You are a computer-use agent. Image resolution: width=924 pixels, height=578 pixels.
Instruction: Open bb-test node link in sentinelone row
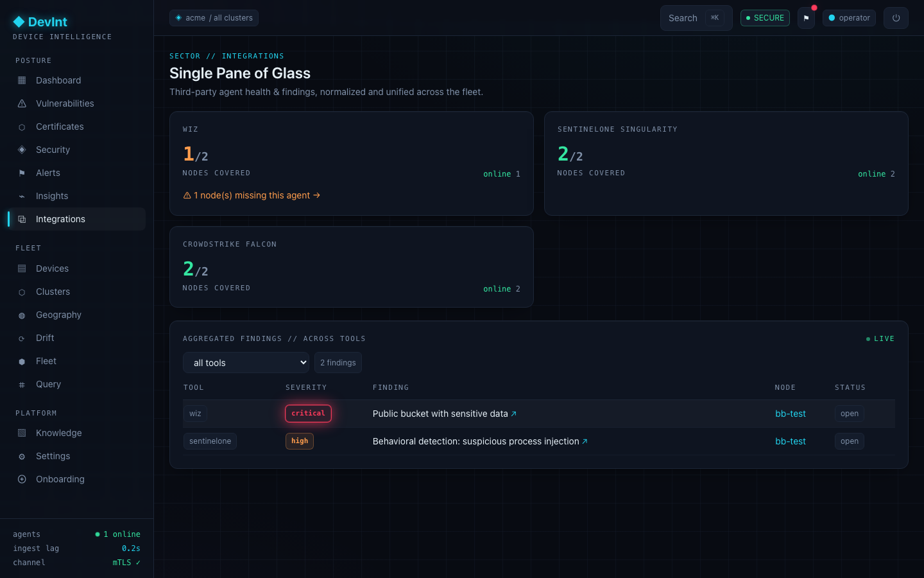(791, 441)
